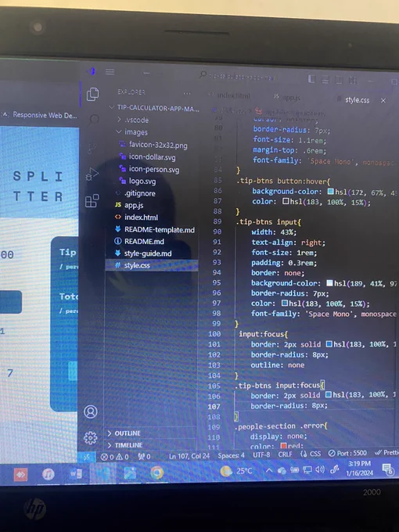Open Explorer more actions ellipsis
399x532 pixels.
(187, 93)
